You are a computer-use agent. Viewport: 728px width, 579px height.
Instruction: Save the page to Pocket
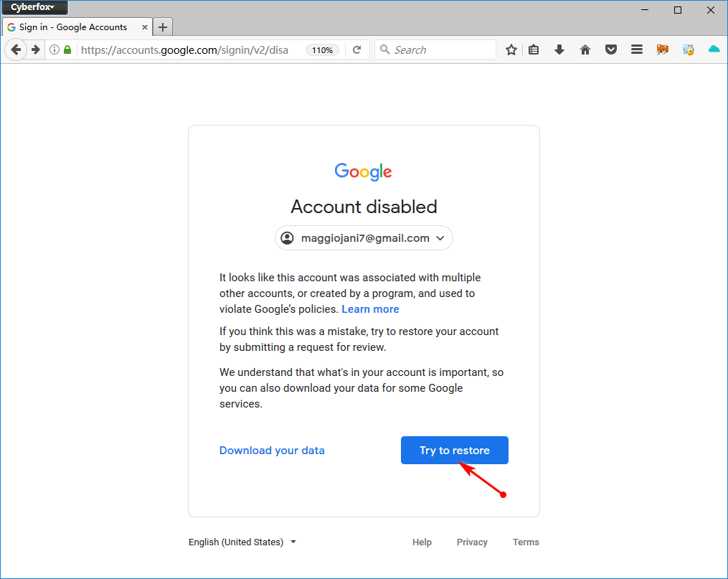(611, 50)
